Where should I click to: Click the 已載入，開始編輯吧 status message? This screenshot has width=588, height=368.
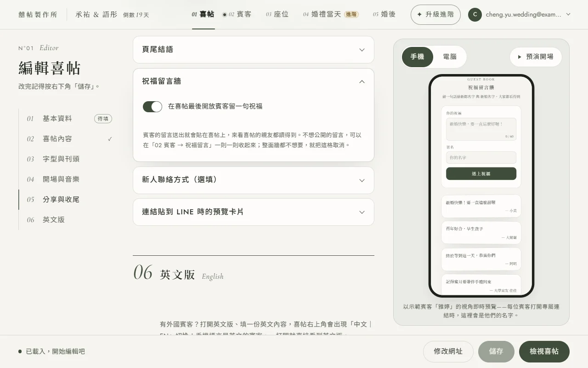pyautogui.click(x=55, y=351)
